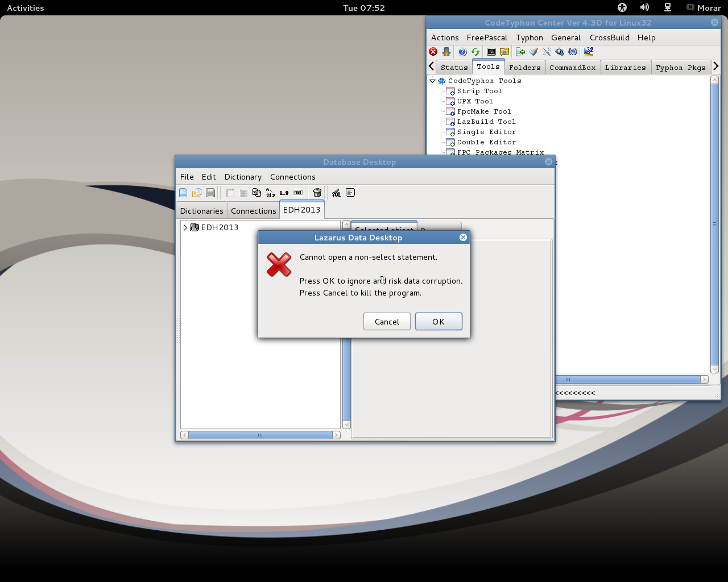The width and height of the screenshot is (728, 582).
Task: Click the network icon in top bar
Action: click(668, 7)
